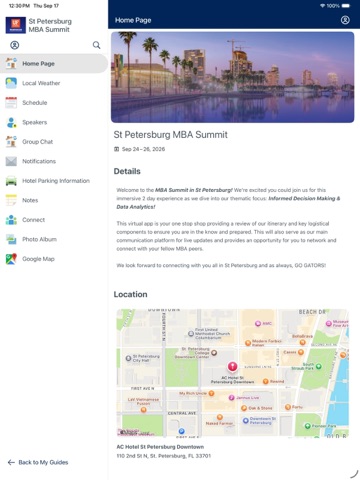Tap the back arrow beside My Guides
Screen dimensions: 360x480
point(11,462)
